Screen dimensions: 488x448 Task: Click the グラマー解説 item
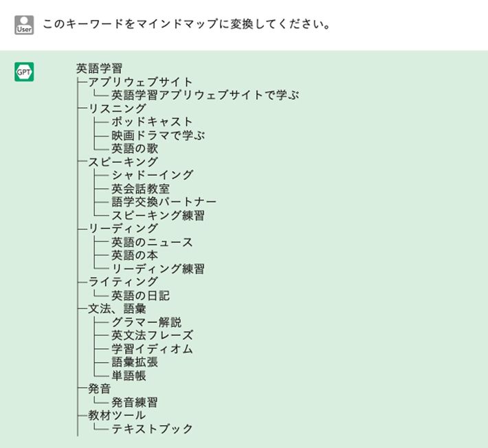146,323
